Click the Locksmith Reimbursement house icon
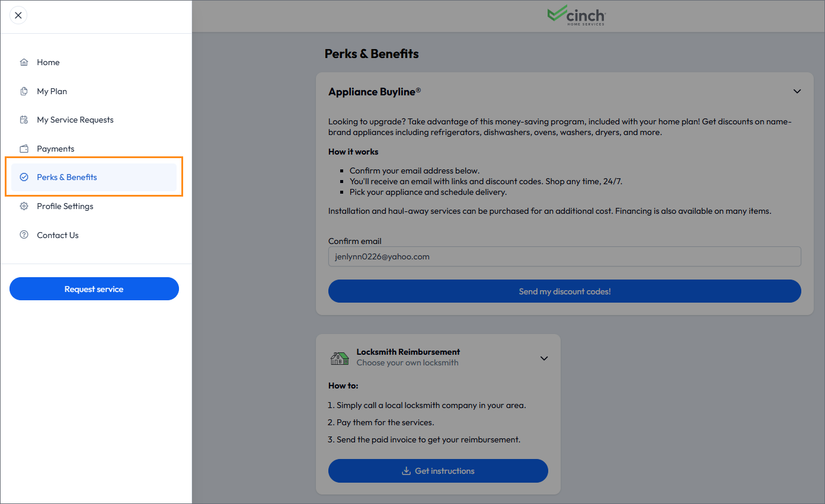 340,358
